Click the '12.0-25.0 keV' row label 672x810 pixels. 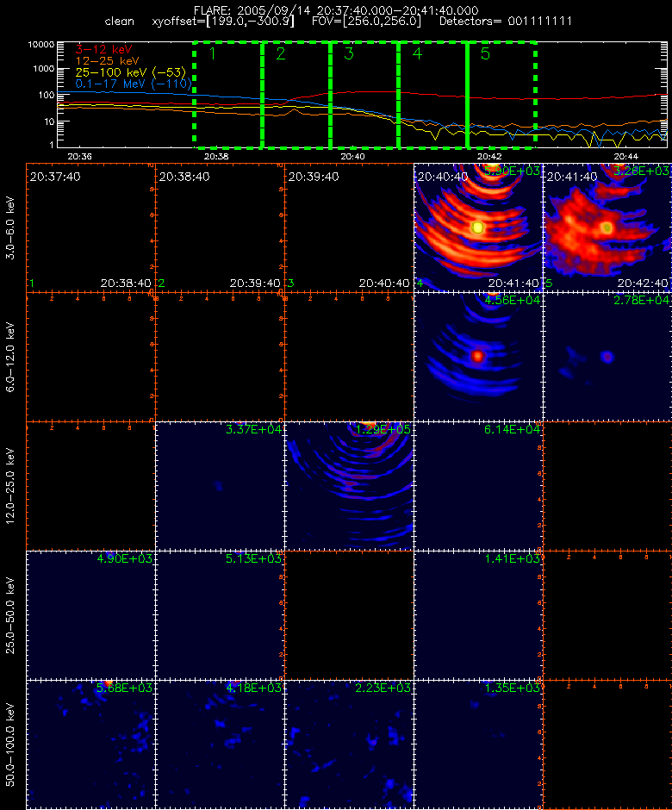coord(10,487)
